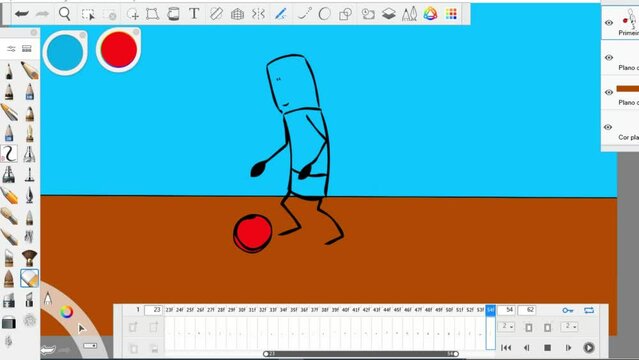Select the orange marker brush

(9, 196)
